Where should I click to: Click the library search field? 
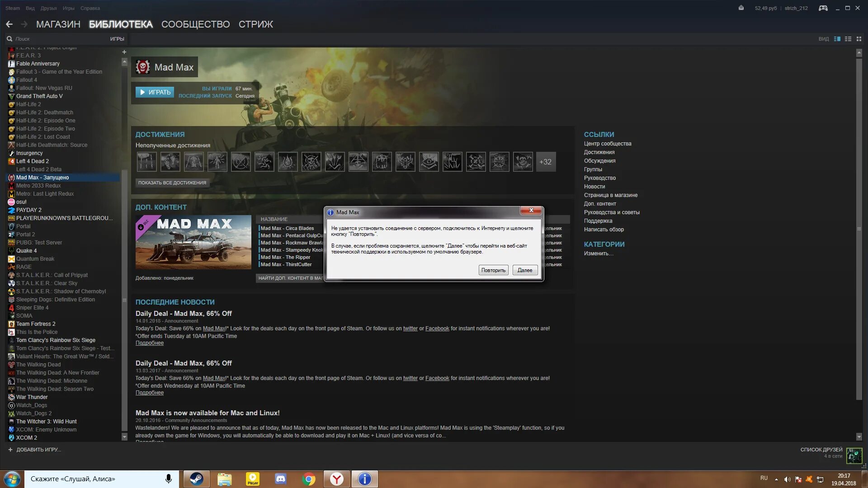(59, 39)
